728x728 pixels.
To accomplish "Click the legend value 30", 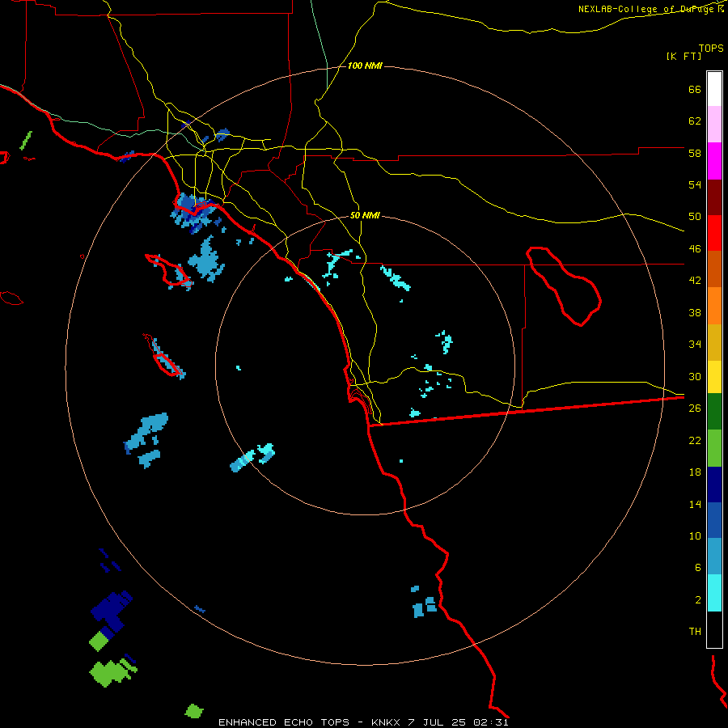I will (x=695, y=376).
